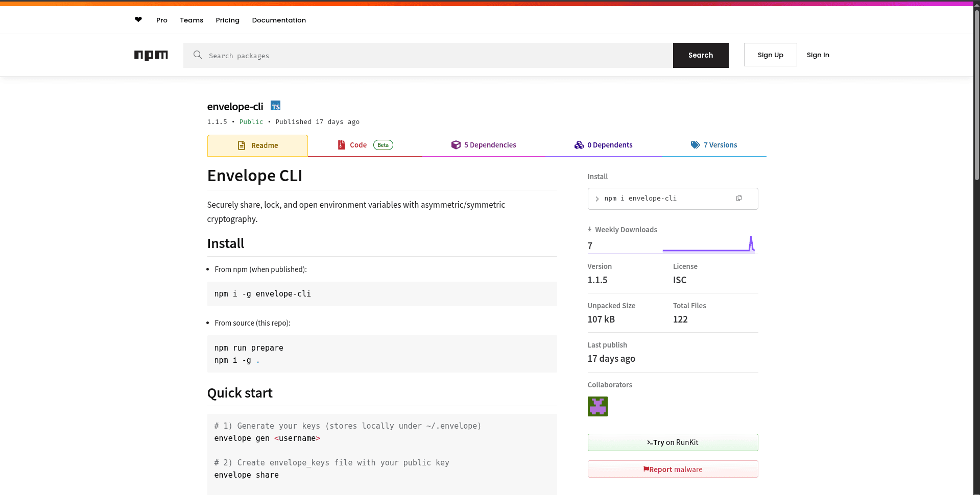Click the green 'Public' label under package name
This screenshot has height=495, width=980.
coord(251,122)
